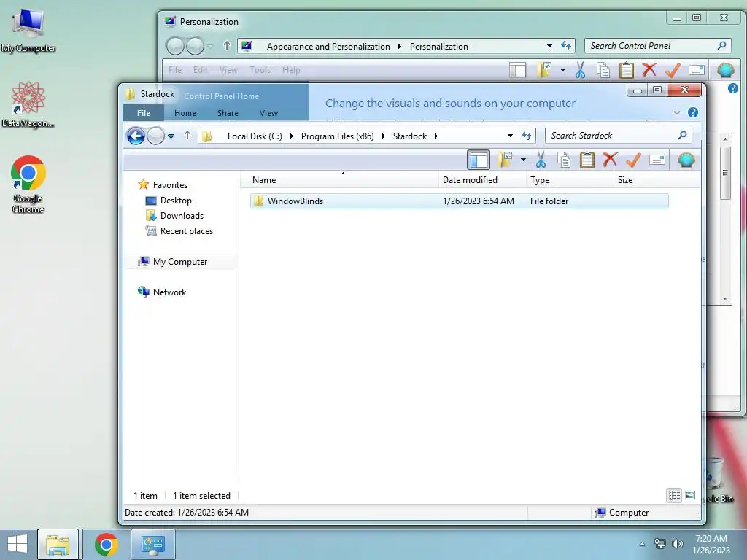Go up one level in Stardock window
The height and width of the screenshot is (560, 747).
point(187,136)
